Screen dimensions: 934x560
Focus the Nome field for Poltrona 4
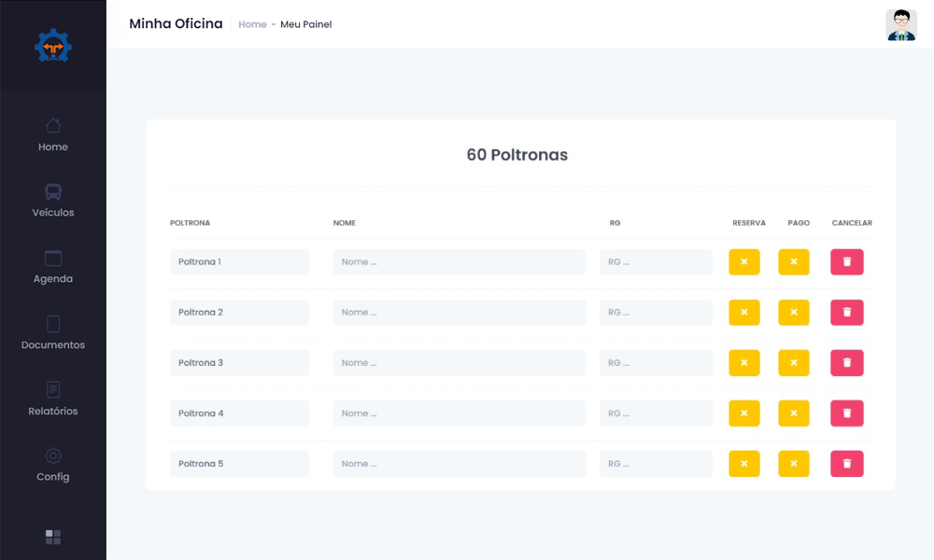tap(460, 413)
